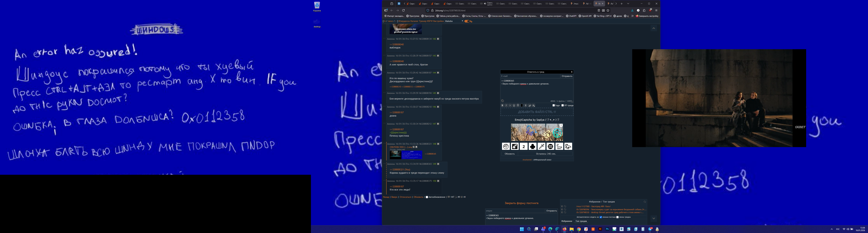Click the Отправить button in reply popup
Screen dimensions: 868x233
pyautogui.click(x=567, y=76)
